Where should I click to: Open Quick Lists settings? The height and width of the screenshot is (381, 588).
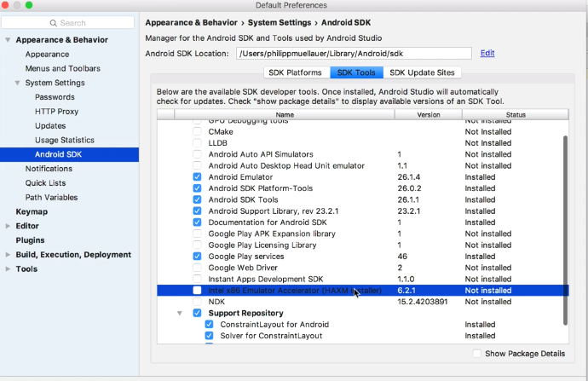(45, 183)
